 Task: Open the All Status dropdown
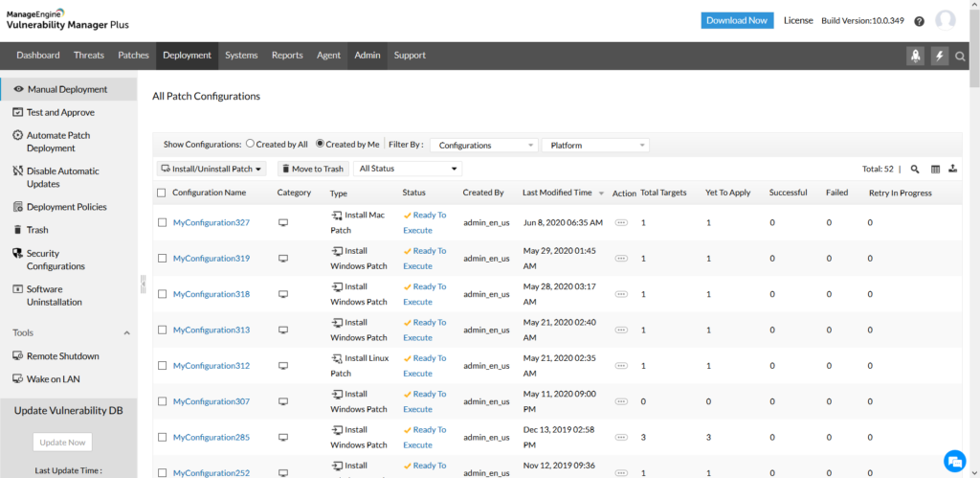[x=408, y=169]
